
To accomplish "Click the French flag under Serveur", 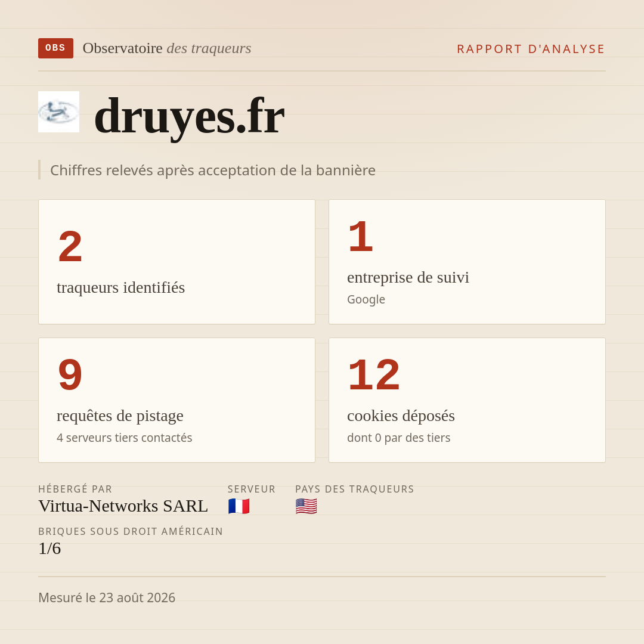I will 239,506.
